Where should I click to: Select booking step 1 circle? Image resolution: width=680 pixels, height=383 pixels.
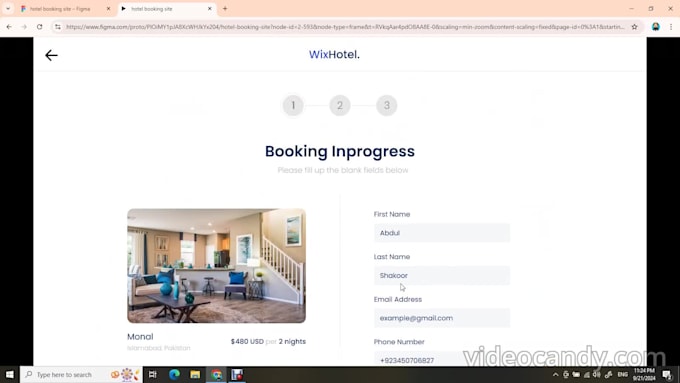[x=293, y=105]
